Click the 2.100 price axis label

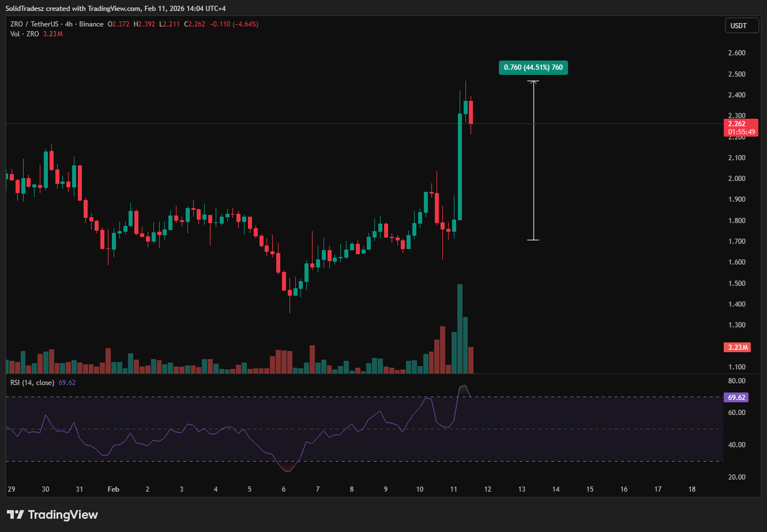(737, 158)
